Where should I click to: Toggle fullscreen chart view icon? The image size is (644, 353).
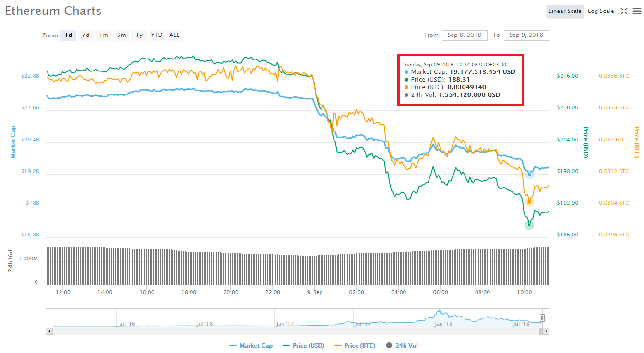tap(624, 11)
